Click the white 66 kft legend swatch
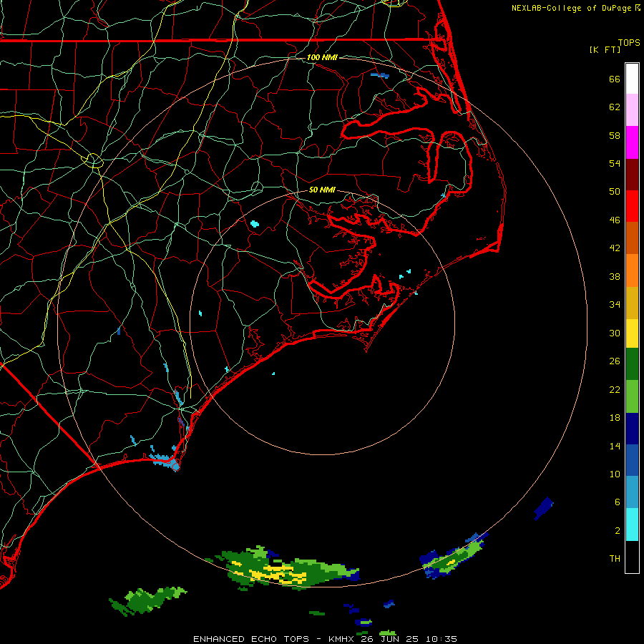This screenshot has height=644, width=644. pyautogui.click(x=632, y=79)
